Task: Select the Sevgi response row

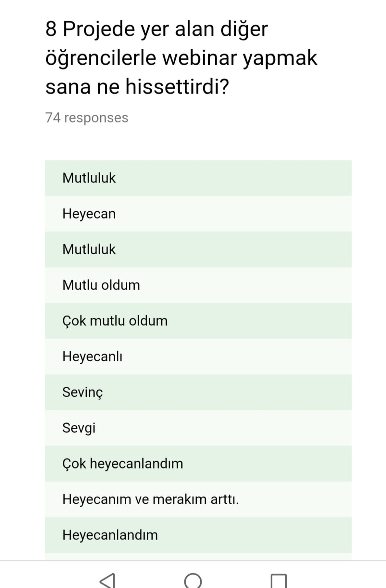Action: point(198,428)
